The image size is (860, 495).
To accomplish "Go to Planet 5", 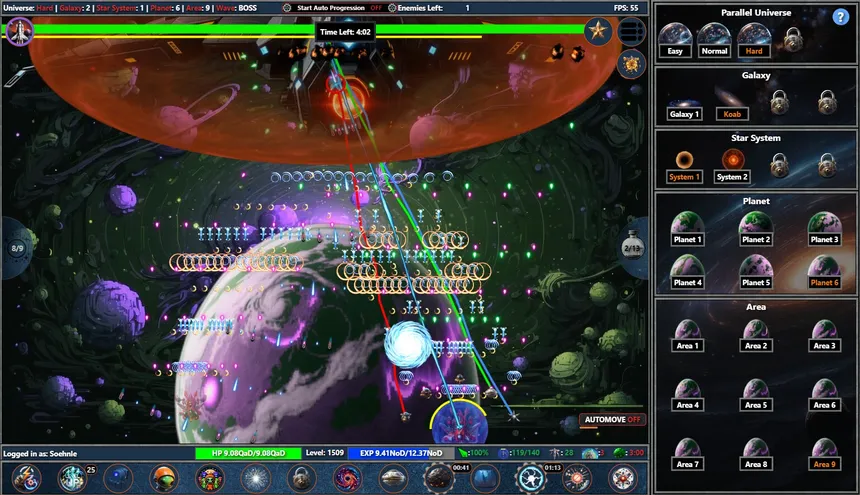I will (756, 272).
